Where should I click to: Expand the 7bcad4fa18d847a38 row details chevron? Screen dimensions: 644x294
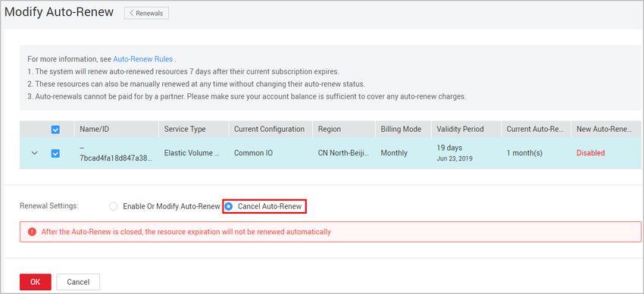(35, 153)
